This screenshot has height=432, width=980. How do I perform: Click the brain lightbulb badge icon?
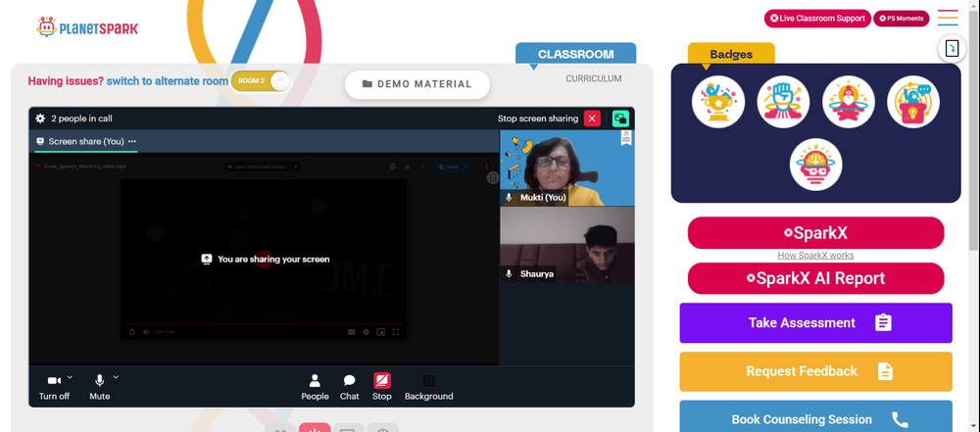[815, 165]
